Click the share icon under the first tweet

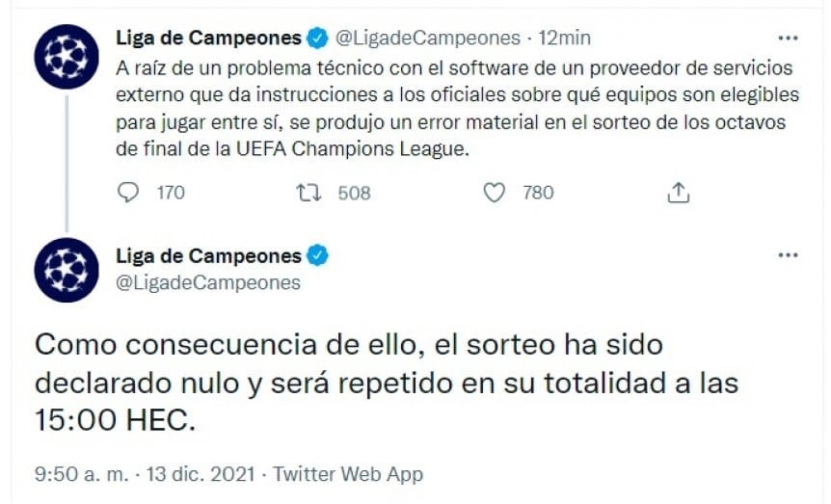coord(679,193)
